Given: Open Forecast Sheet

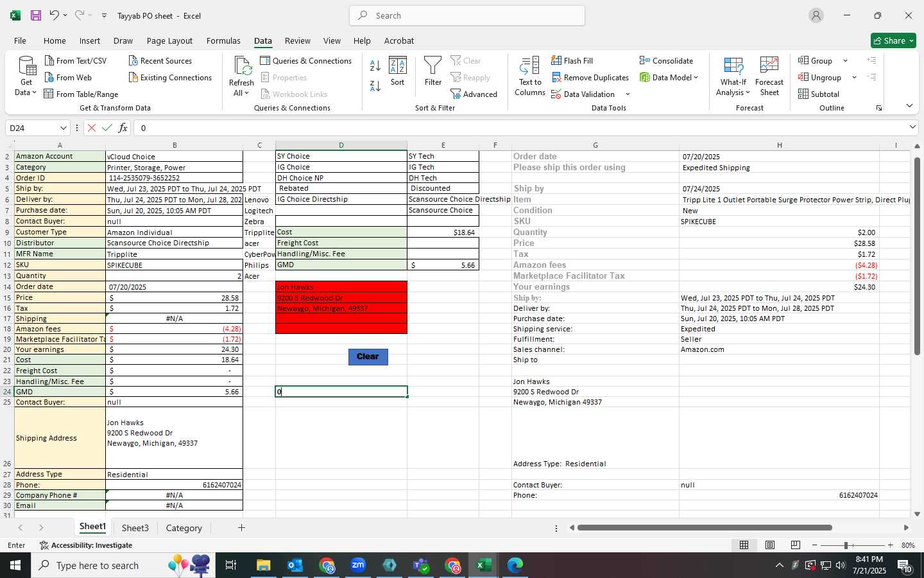Looking at the screenshot, I should click(769, 76).
